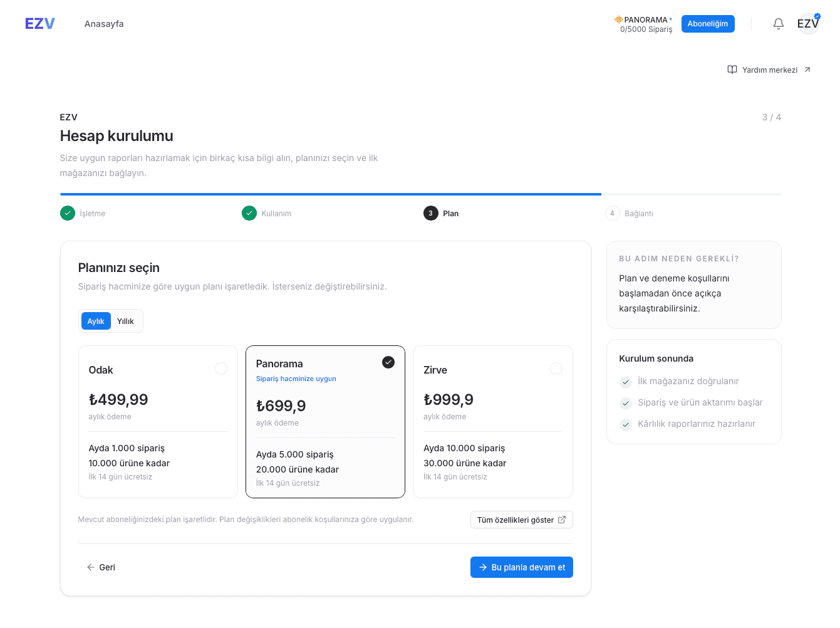Switch billing to Yıllık

(x=125, y=321)
